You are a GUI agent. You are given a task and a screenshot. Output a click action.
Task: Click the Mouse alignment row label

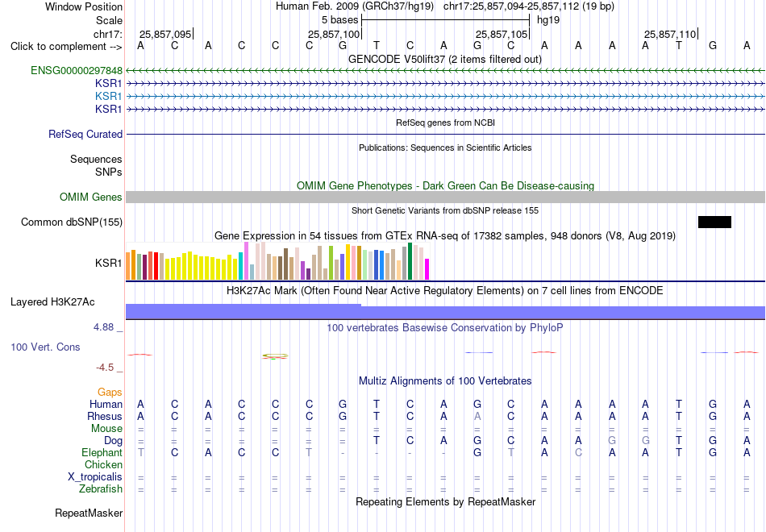click(106, 429)
